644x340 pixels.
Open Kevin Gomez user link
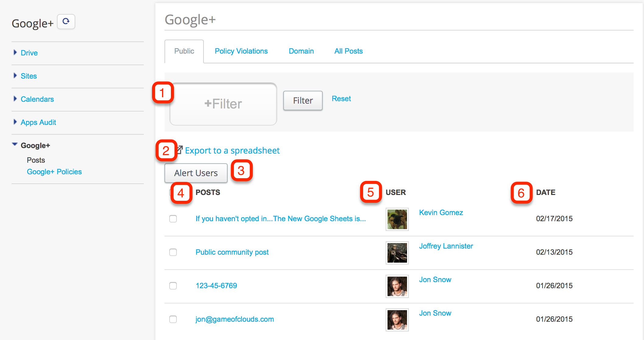(x=441, y=213)
